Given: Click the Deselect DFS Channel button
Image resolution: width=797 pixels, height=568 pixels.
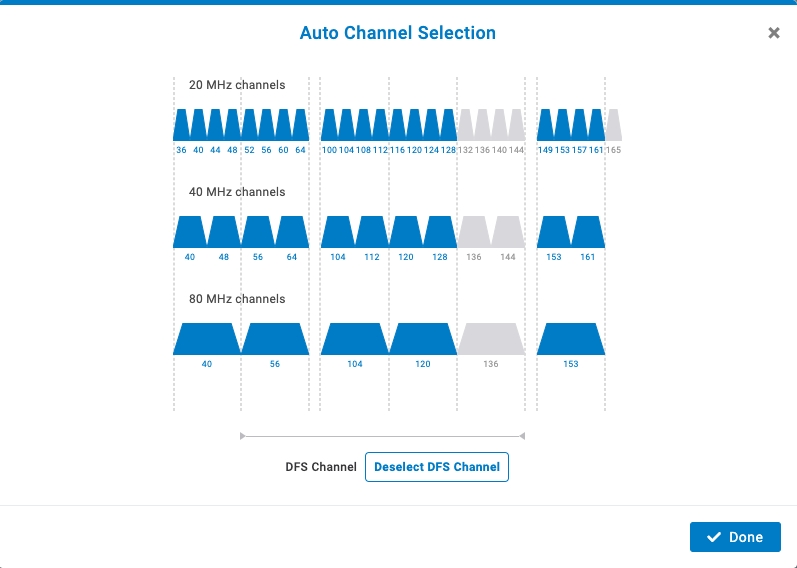Looking at the screenshot, I should (x=437, y=467).
